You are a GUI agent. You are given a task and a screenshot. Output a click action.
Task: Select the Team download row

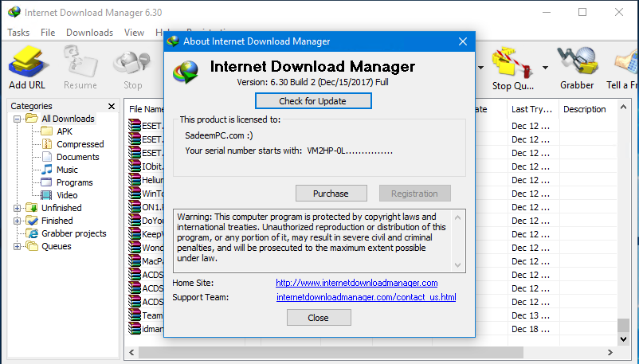pyautogui.click(x=146, y=315)
